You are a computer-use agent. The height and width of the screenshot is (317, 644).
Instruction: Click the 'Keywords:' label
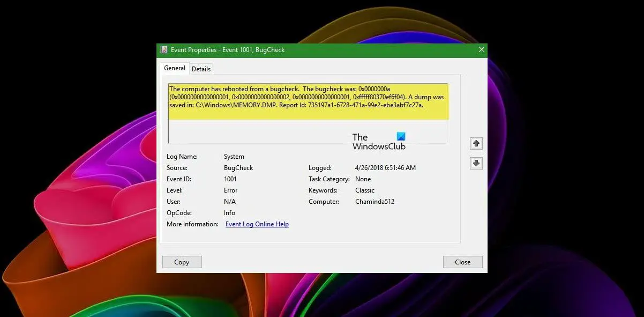coord(323,190)
